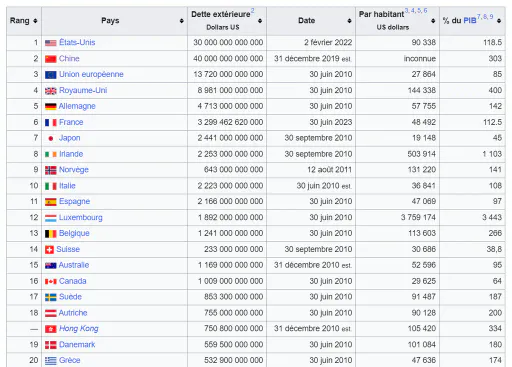Click the Sweden flag icon
This screenshot has width=512, height=367.
tap(51, 297)
